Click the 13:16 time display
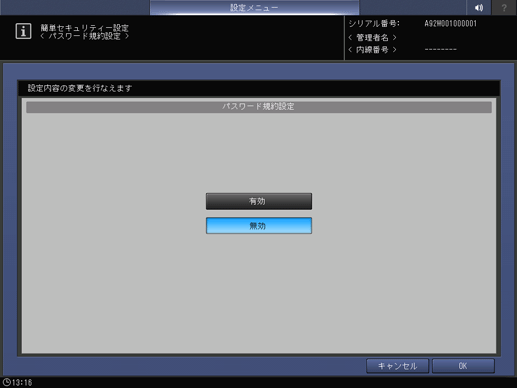 22,382
